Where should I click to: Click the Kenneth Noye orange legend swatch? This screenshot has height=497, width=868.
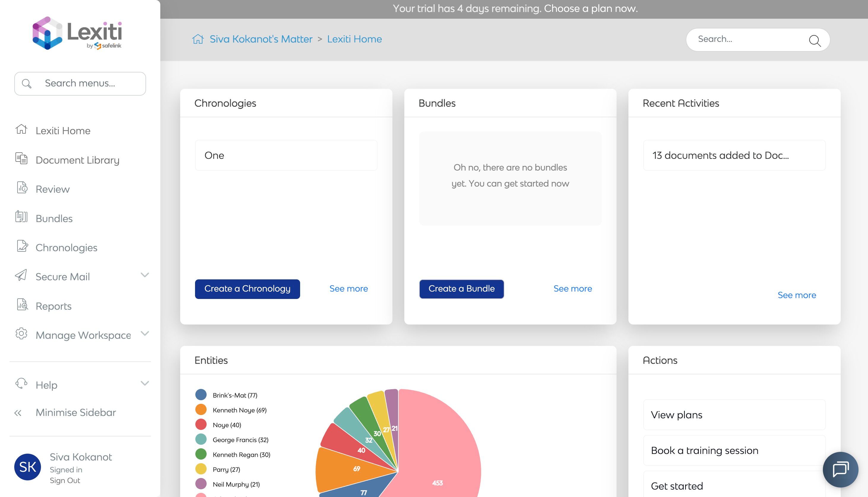pyautogui.click(x=201, y=410)
